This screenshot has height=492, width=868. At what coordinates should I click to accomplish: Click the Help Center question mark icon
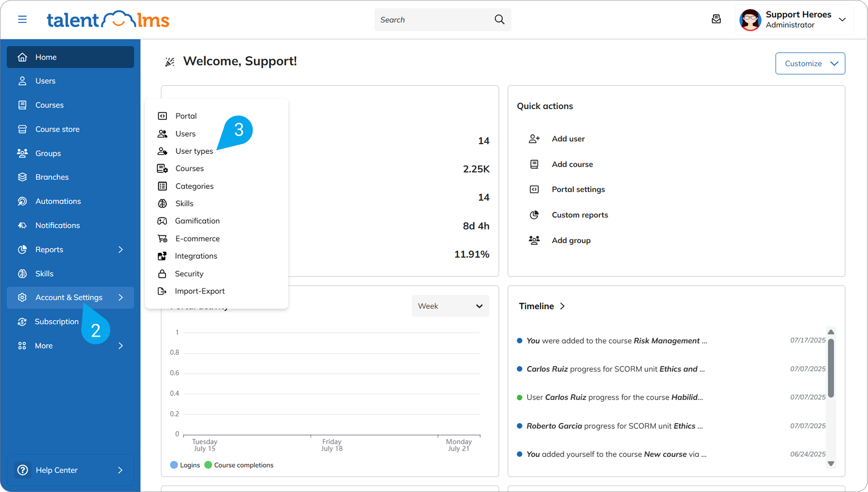click(23, 470)
